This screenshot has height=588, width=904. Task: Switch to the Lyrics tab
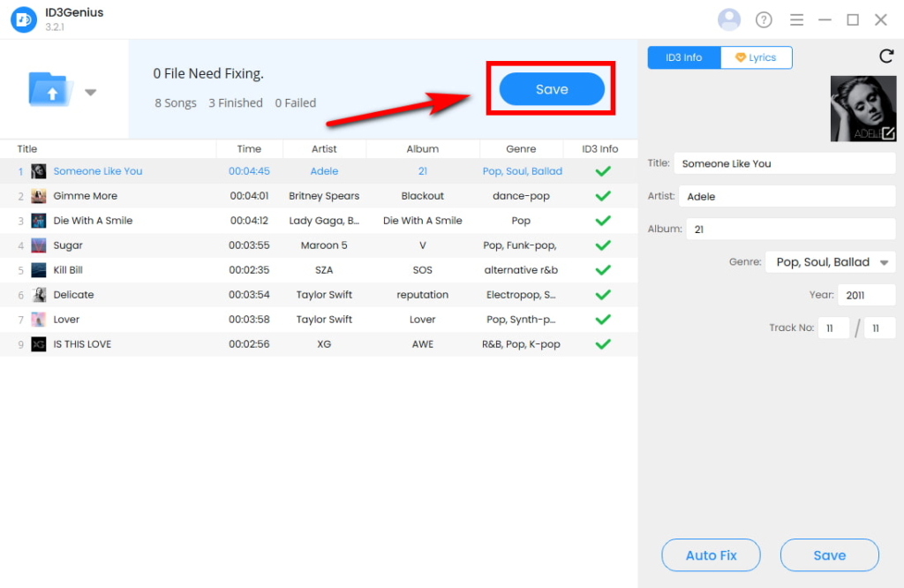pos(757,57)
